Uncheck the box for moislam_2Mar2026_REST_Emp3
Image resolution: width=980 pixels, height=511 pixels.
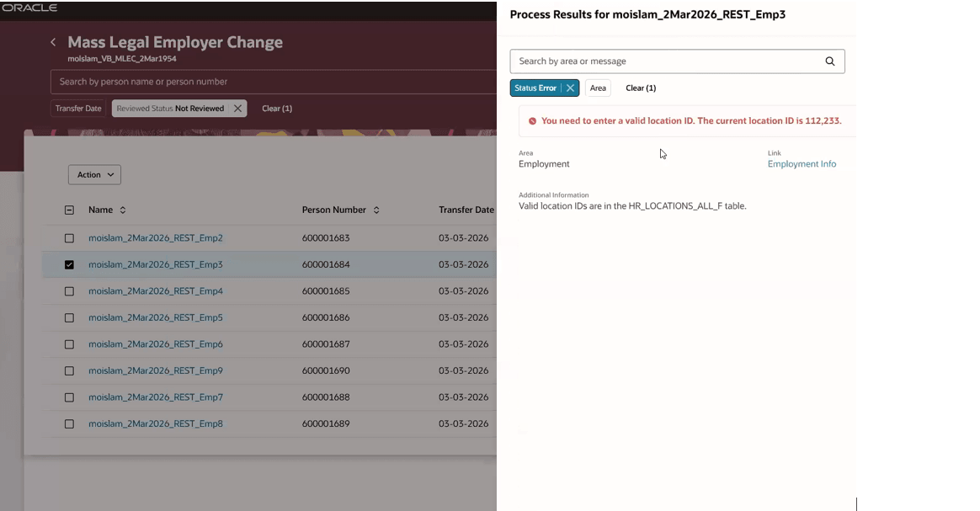[x=69, y=265]
